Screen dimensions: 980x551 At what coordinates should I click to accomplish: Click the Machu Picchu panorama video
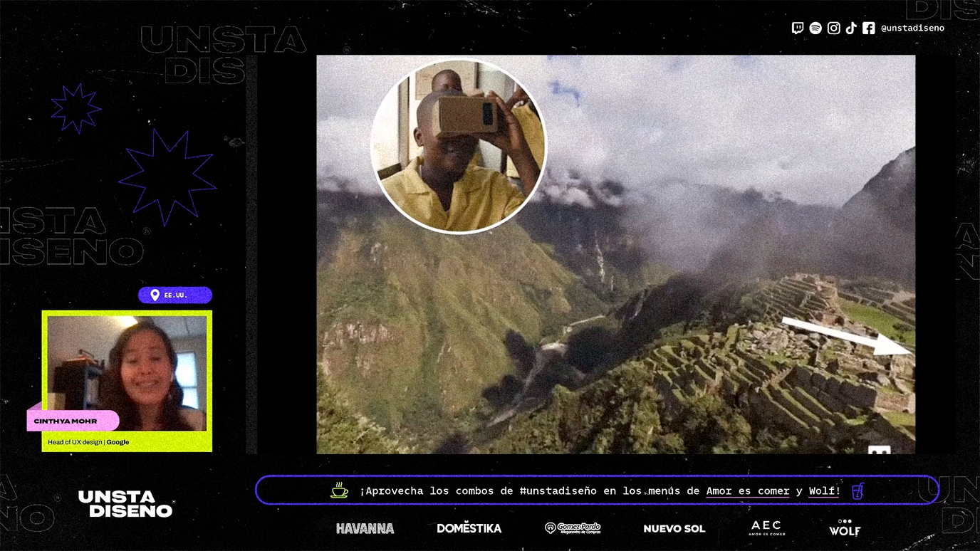pyautogui.click(x=616, y=254)
